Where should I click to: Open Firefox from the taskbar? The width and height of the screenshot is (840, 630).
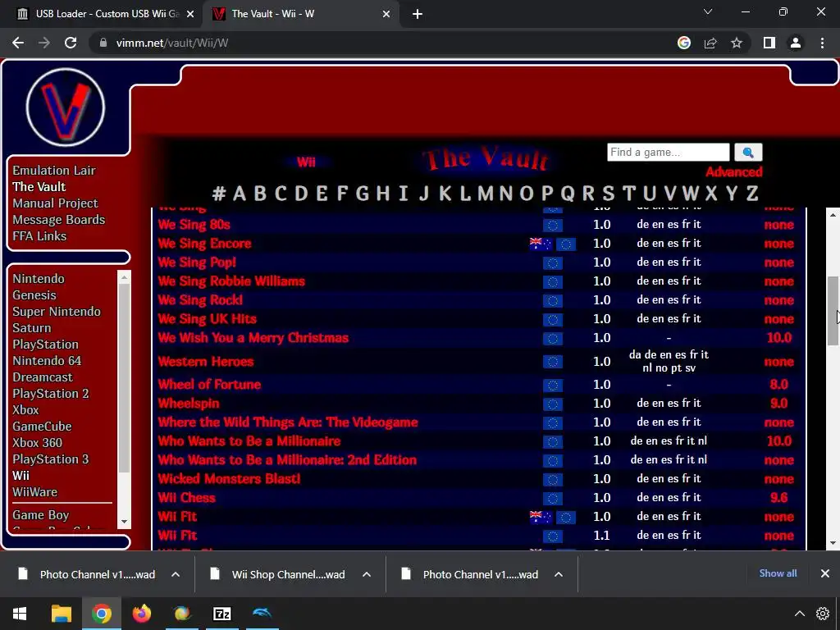141,614
